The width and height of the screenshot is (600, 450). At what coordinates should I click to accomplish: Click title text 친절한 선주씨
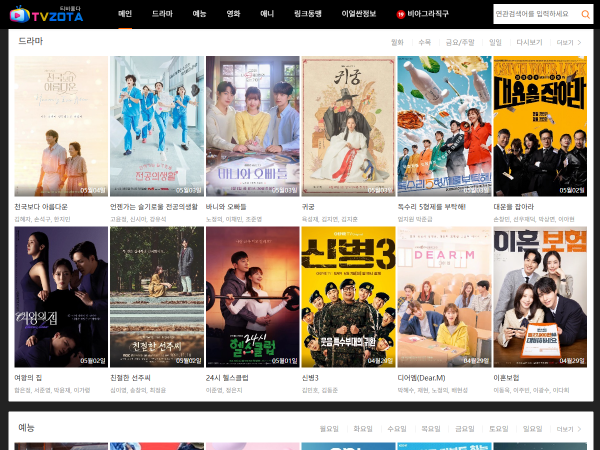click(x=130, y=378)
